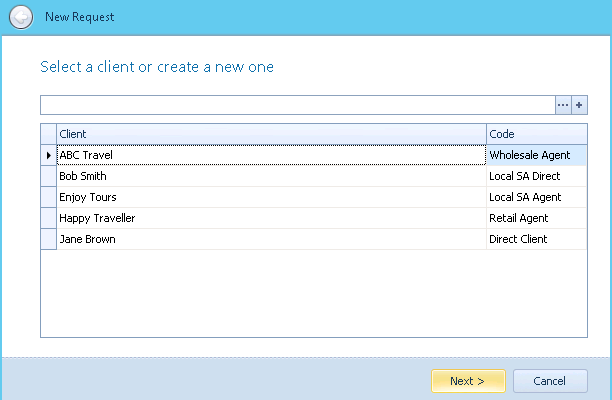Click the Wholesale Agent code cell
The height and width of the screenshot is (400, 612).
[x=537, y=155]
